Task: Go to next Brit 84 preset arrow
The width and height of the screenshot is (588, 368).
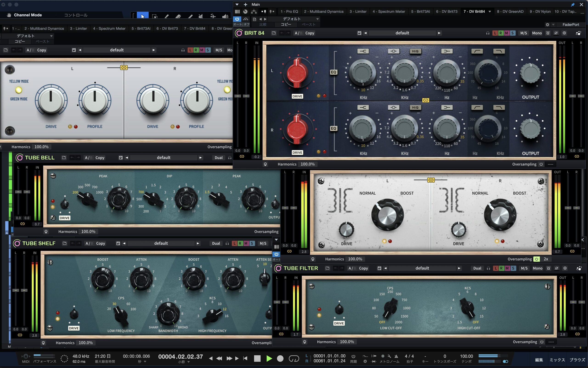Action: 439,33
